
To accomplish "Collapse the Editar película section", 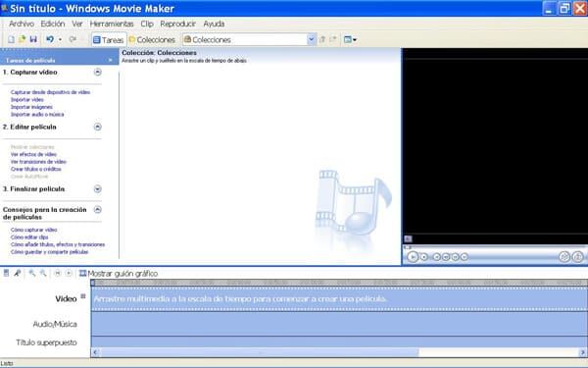I will [x=97, y=127].
